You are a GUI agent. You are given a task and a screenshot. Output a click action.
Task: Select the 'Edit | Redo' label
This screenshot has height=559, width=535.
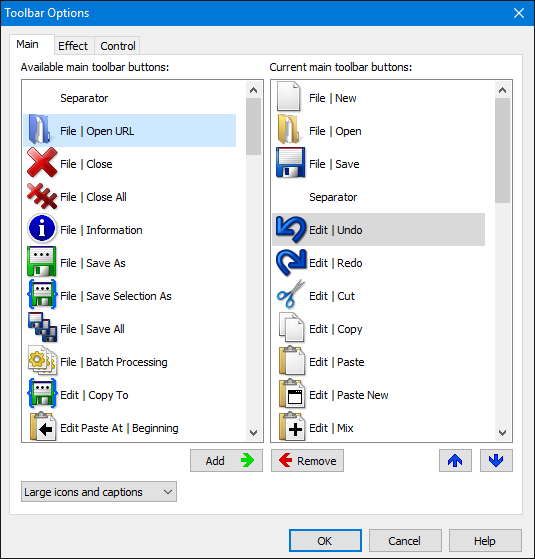[336, 263]
